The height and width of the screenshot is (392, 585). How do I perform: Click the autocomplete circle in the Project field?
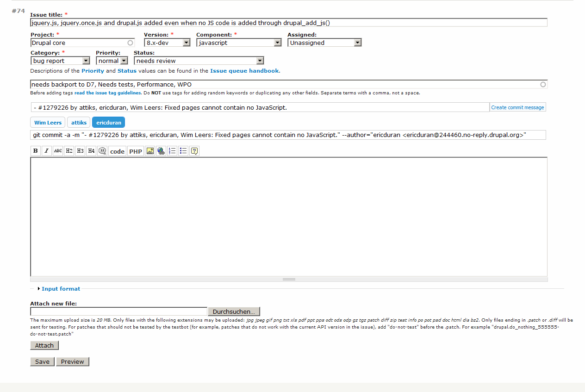click(130, 43)
